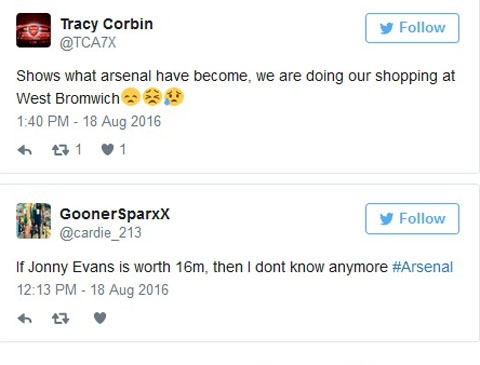
Task: Open the #Arsenal hashtag
Action: (x=422, y=267)
